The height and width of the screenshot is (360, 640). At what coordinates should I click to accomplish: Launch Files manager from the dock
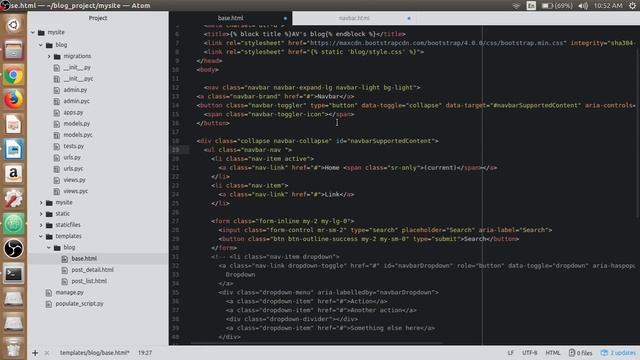click(13, 50)
